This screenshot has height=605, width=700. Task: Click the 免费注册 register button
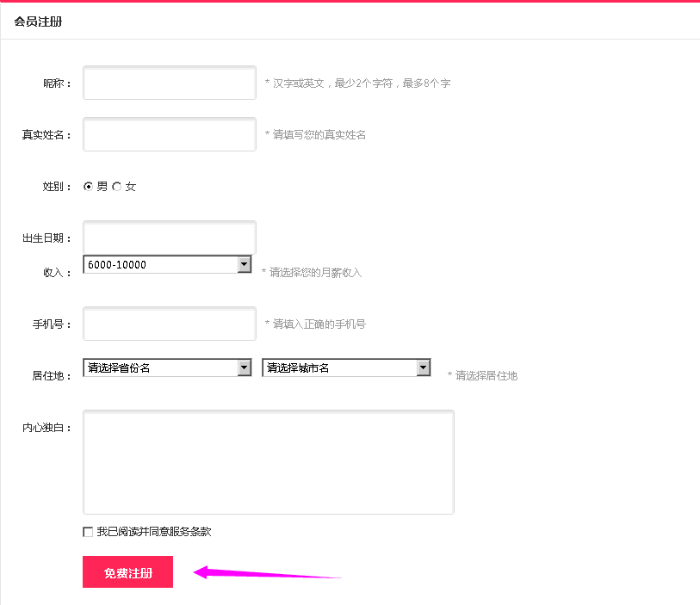click(x=127, y=572)
